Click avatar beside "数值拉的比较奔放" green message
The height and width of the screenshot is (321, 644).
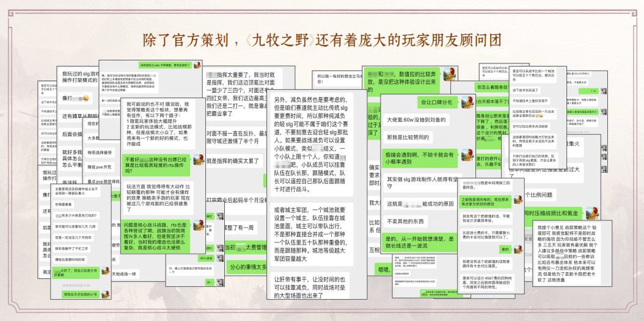pyautogui.click(x=450, y=74)
